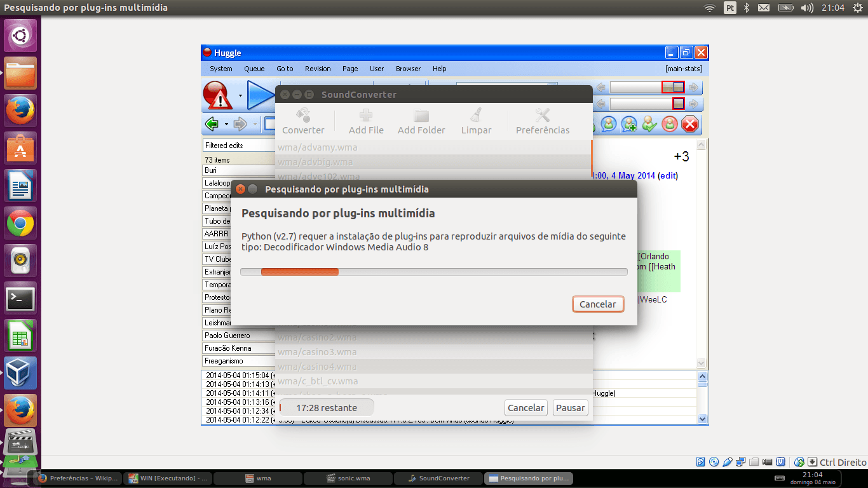Open Huggle's User menu
The height and width of the screenshot is (488, 868).
377,69
